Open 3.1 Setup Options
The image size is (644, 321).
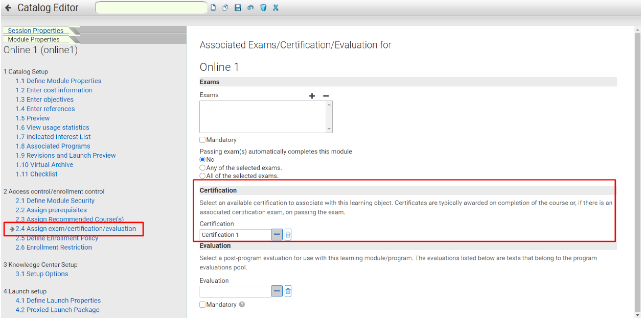coord(42,274)
